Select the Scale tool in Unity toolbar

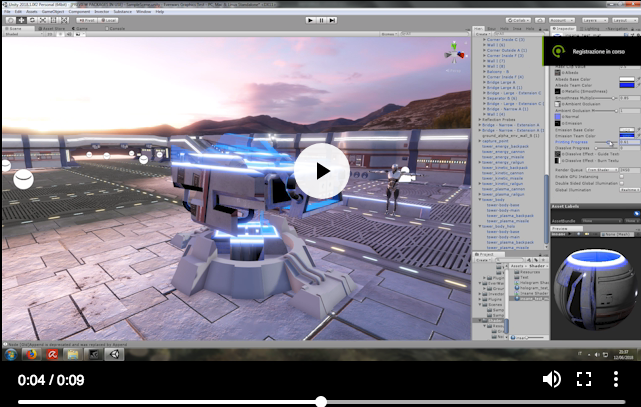(43, 20)
